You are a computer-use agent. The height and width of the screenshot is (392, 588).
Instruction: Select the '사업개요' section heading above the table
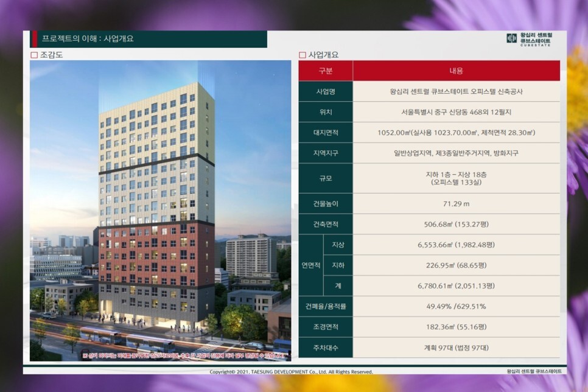[x=323, y=55]
